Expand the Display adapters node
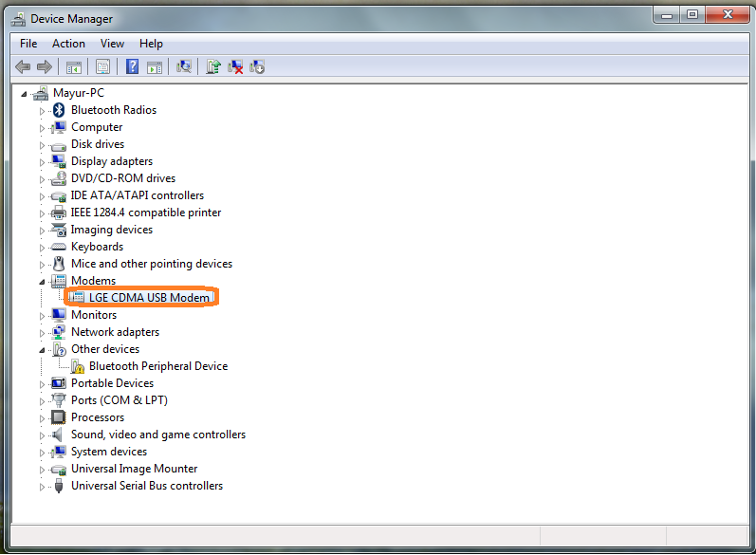 click(42, 162)
